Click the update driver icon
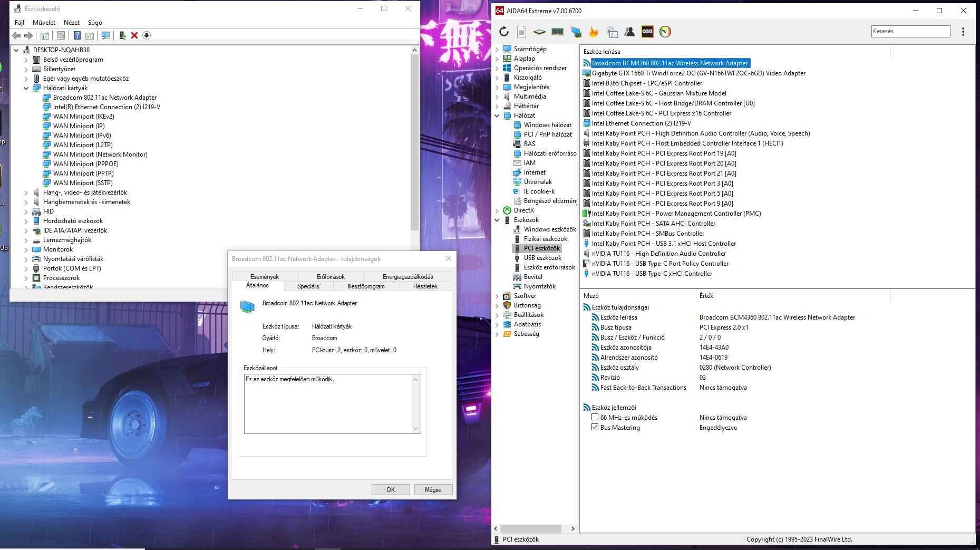Viewport: 980px width, 550px height. (122, 35)
